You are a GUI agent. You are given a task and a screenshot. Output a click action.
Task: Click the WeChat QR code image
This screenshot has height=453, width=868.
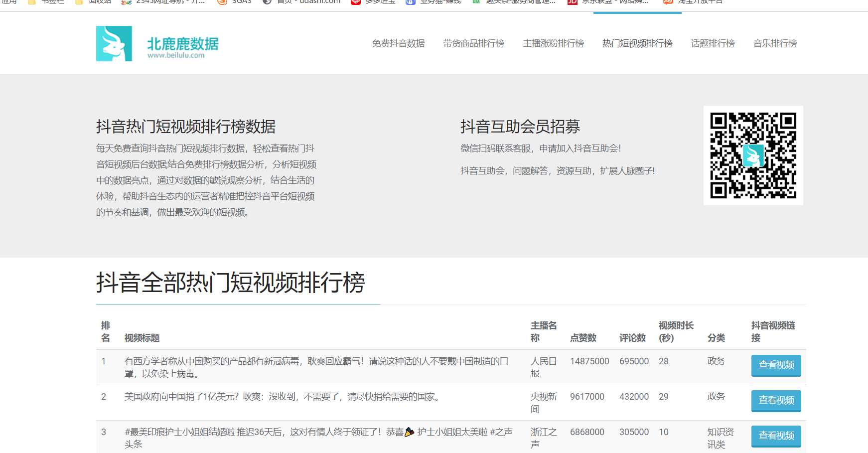(x=753, y=155)
